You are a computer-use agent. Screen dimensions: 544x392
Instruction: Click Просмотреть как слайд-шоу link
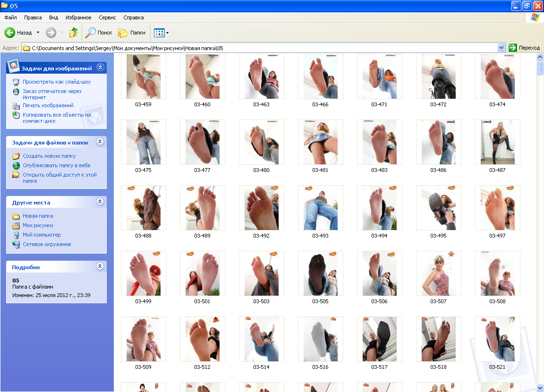pyautogui.click(x=57, y=82)
